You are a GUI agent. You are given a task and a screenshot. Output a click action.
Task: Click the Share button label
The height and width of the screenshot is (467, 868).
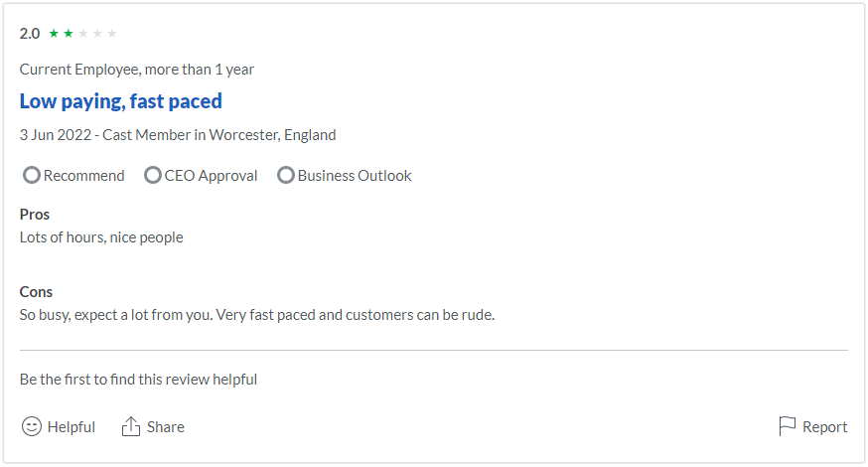click(166, 427)
